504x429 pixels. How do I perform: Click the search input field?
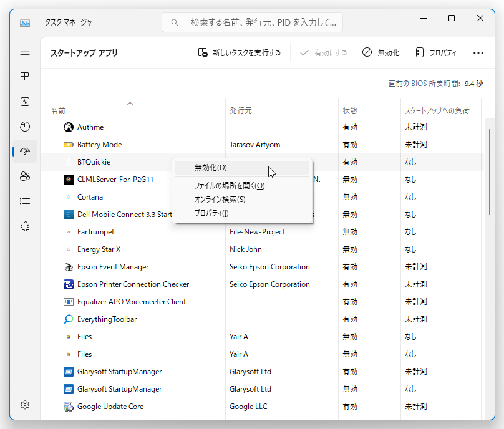point(253,22)
